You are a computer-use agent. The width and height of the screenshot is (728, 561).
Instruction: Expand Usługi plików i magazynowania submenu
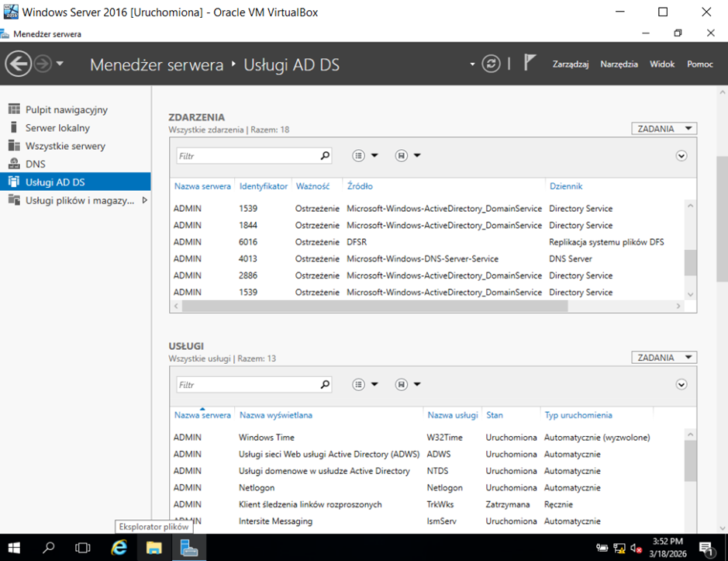pyautogui.click(x=144, y=200)
